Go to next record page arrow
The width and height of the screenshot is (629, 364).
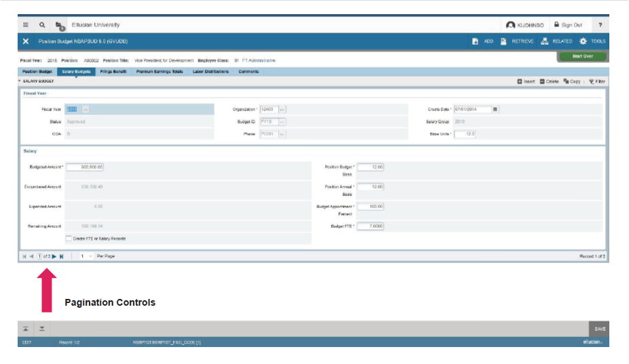54,256
